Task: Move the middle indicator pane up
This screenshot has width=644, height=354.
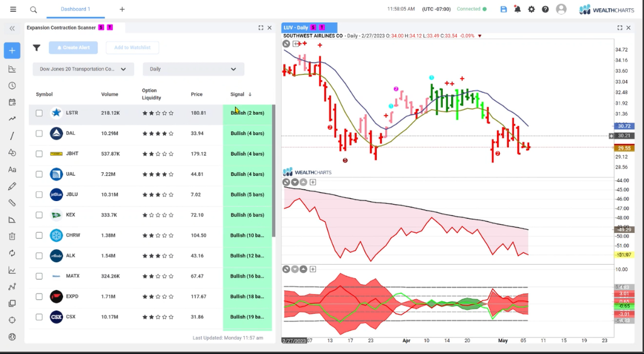Action: tap(303, 182)
